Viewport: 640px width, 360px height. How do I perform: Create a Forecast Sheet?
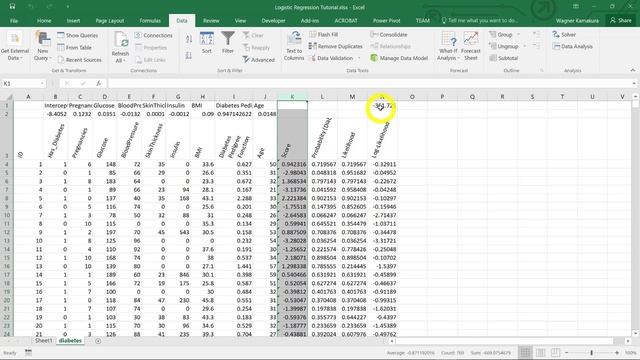[471, 46]
